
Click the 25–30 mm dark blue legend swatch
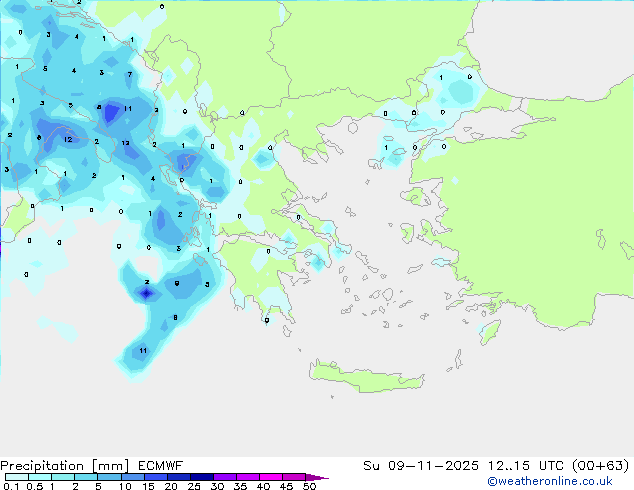(201, 477)
